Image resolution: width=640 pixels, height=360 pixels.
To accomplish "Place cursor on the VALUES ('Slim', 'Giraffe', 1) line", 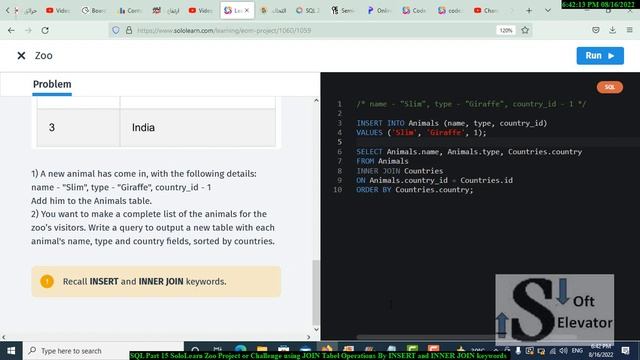I will 421,132.
